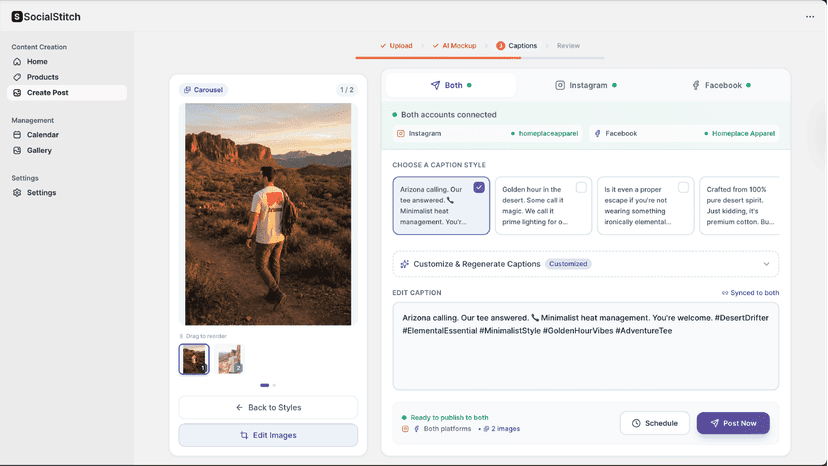The height and width of the screenshot is (466, 828).
Task: Click the 'Ready to publish to both' status
Action: tap(449, 417)
